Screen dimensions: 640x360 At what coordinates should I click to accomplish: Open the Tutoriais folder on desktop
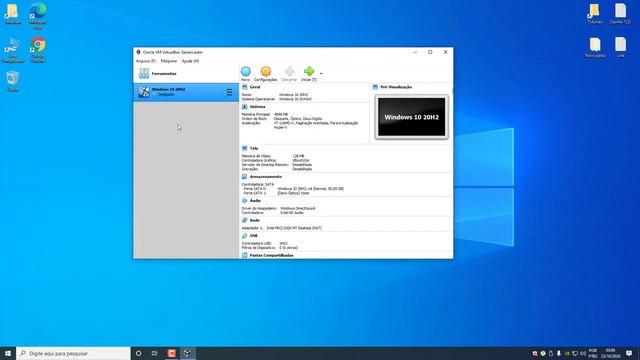click(x=595, y=14)
